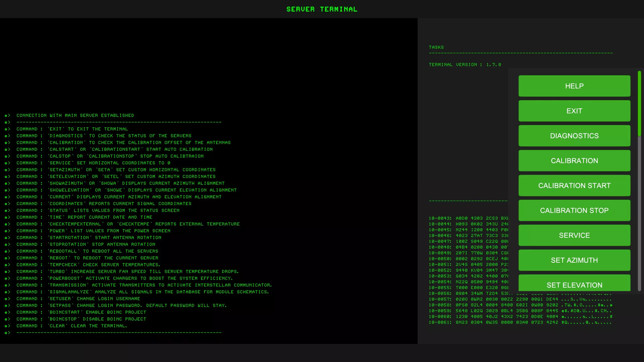The image size is (644, 362).
Task: Select the CALIBRATION button
Action: 574,161
